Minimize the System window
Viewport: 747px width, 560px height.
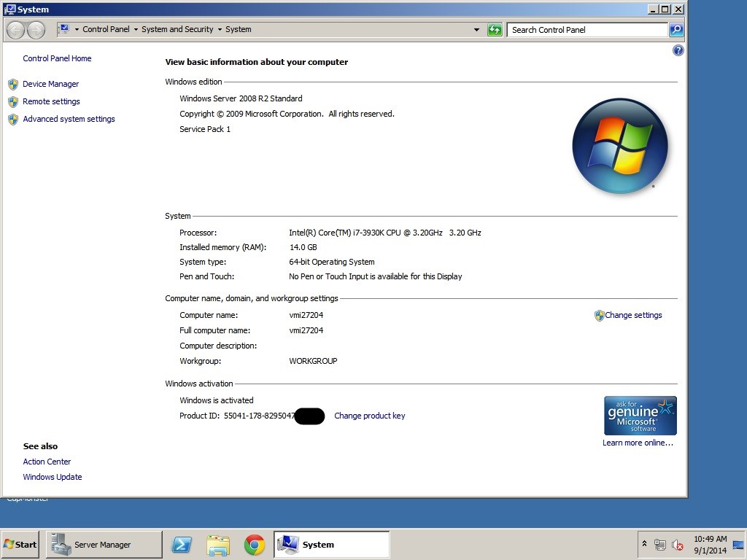point(653,9)
